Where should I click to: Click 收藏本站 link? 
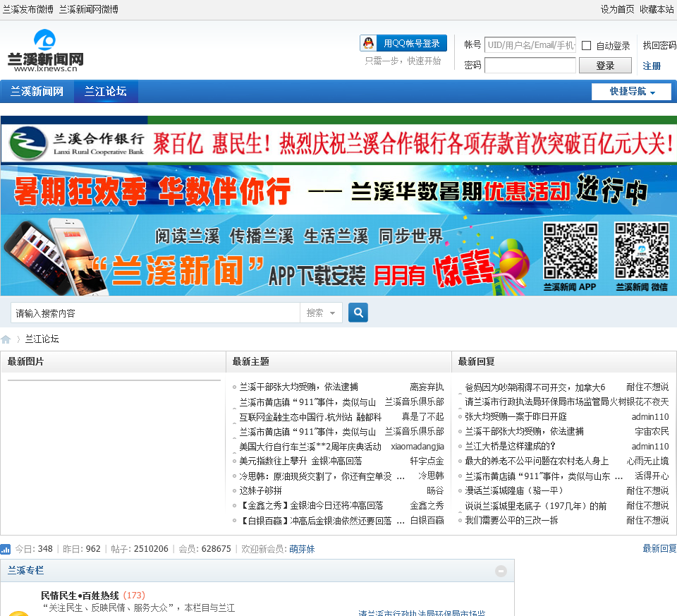657,9
